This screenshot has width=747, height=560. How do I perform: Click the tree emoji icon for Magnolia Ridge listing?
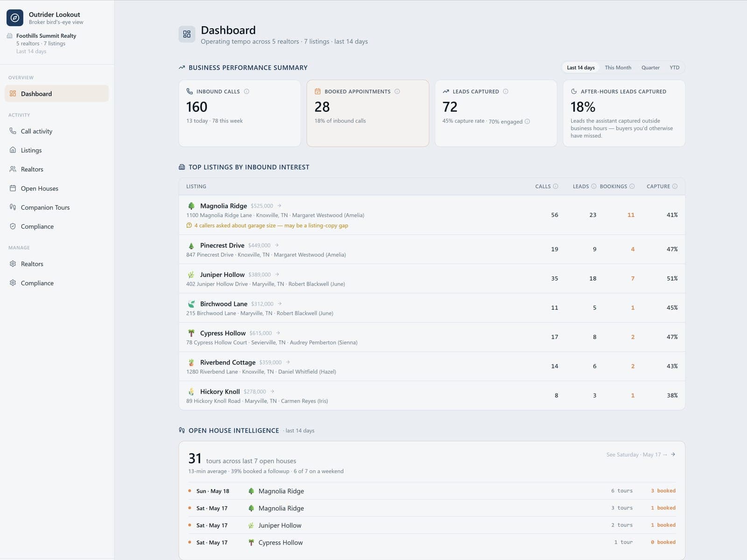(x=191, y=206)
